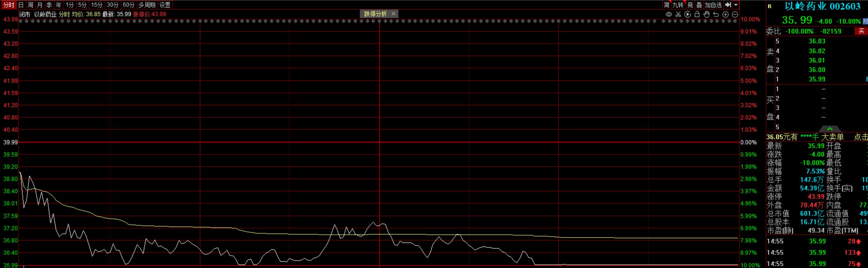
Task: Close the 跌停分析 tab with X
Action: pos(393,14)
